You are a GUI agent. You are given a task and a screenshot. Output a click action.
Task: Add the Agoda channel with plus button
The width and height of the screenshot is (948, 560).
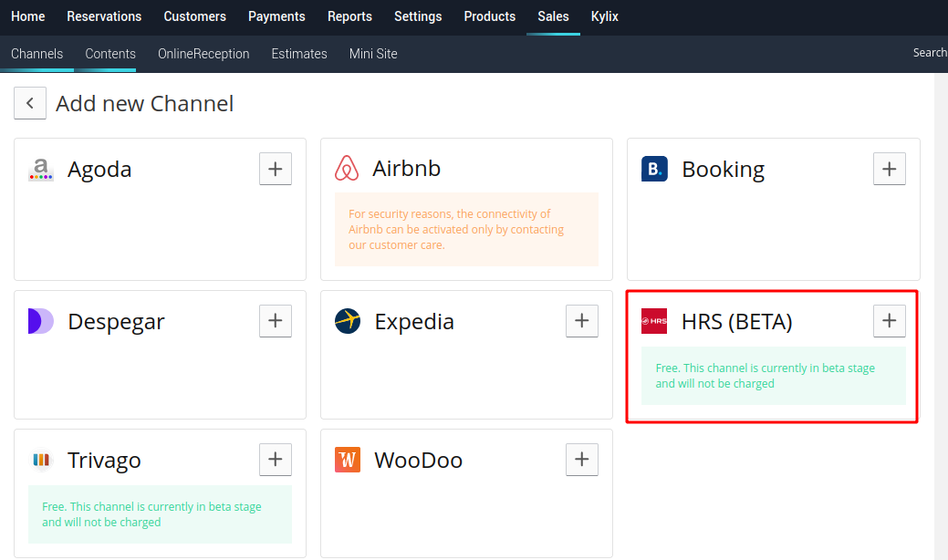[276, 169]
